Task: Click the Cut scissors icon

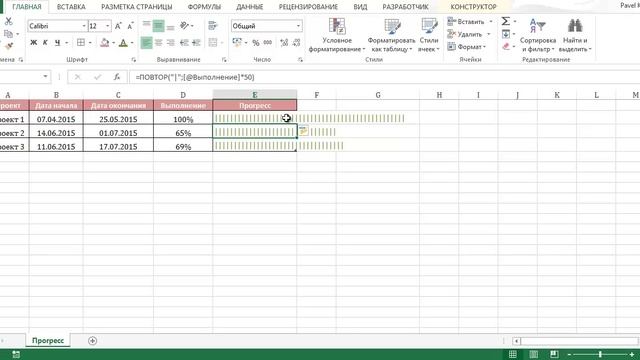Action: 8,21
